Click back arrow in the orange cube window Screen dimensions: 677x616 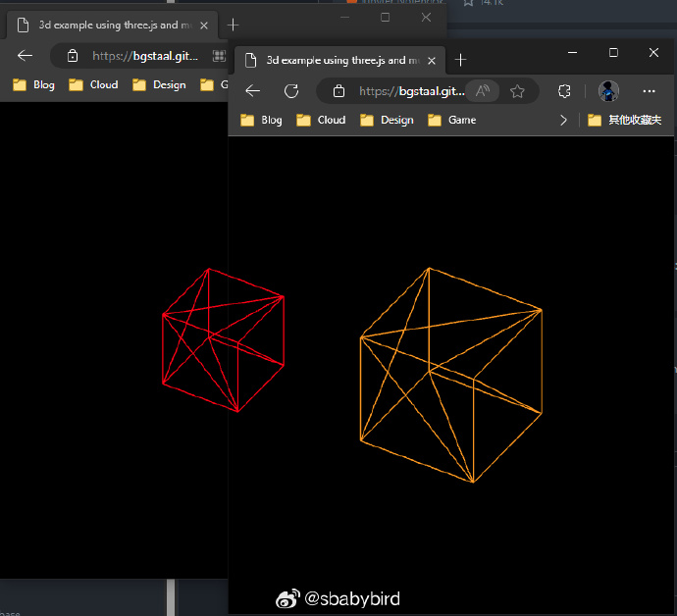253,91
